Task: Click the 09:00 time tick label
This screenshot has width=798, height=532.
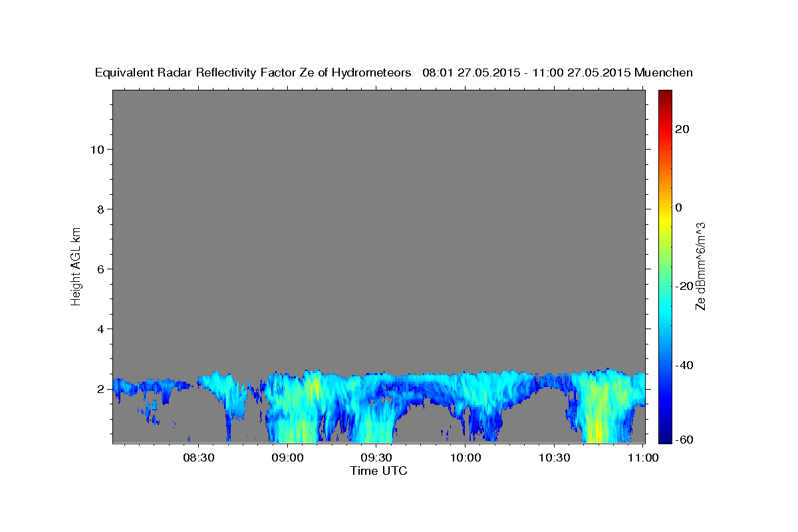Action: [288, 458]
